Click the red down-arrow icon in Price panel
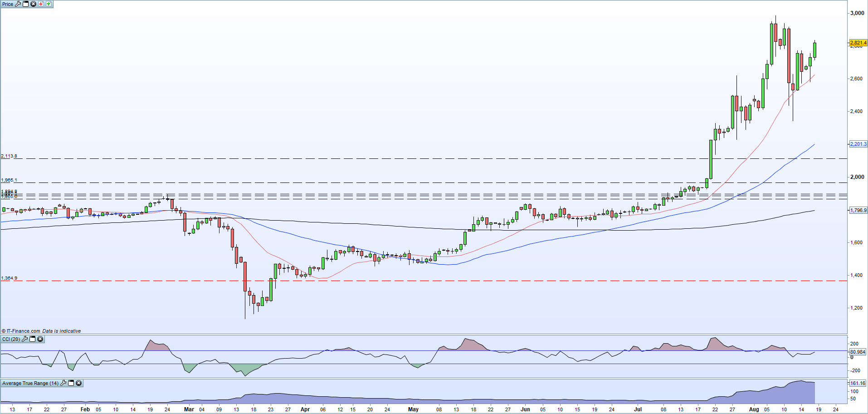This screenshot has width=868, height=414. click(41, 4)
